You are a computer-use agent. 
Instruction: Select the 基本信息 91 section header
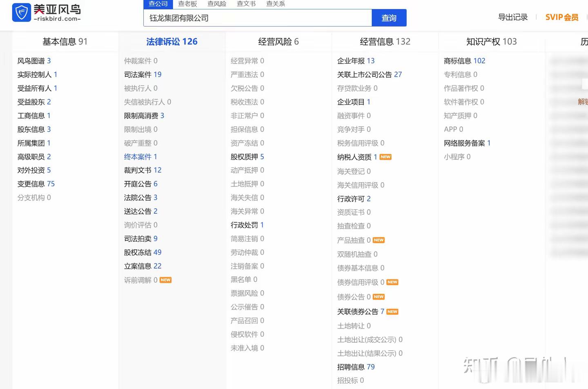pyautogui.click(x=65, y=42)
